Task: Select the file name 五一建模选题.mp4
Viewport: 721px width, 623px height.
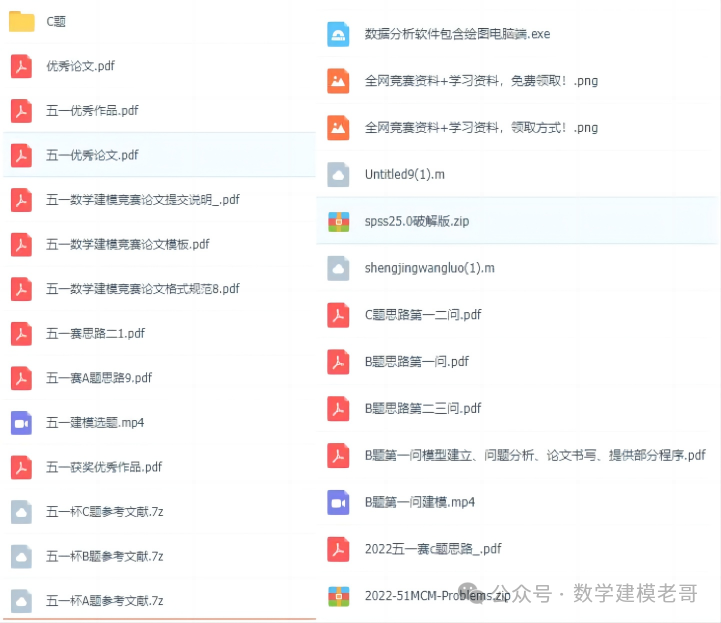Action: [x=95, y=423]
